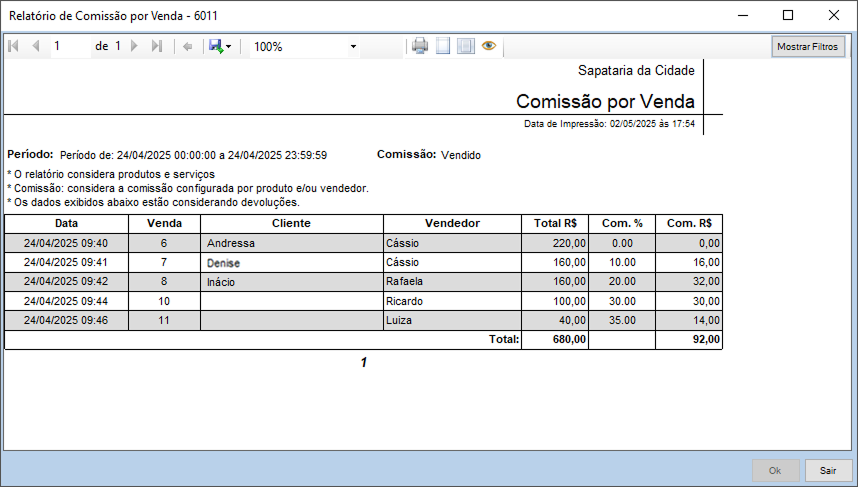Toggle the eye preview icon
This screenshot has width=858, height=487.
point(489,46)
